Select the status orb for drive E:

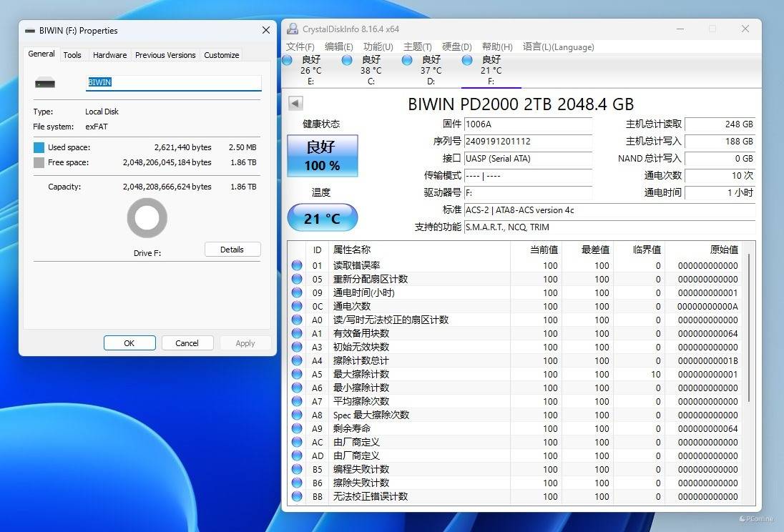(x=288, y=60)
